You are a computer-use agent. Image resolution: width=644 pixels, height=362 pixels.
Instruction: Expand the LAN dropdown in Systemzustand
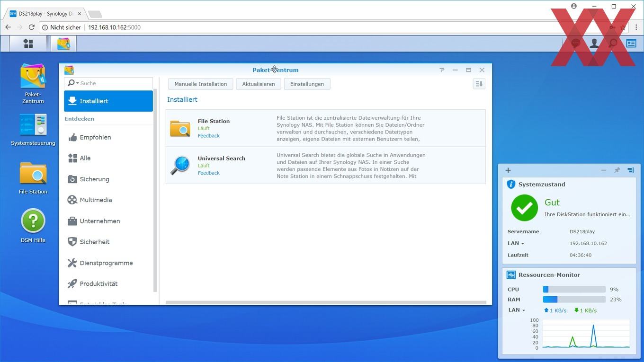pos(516,243)
